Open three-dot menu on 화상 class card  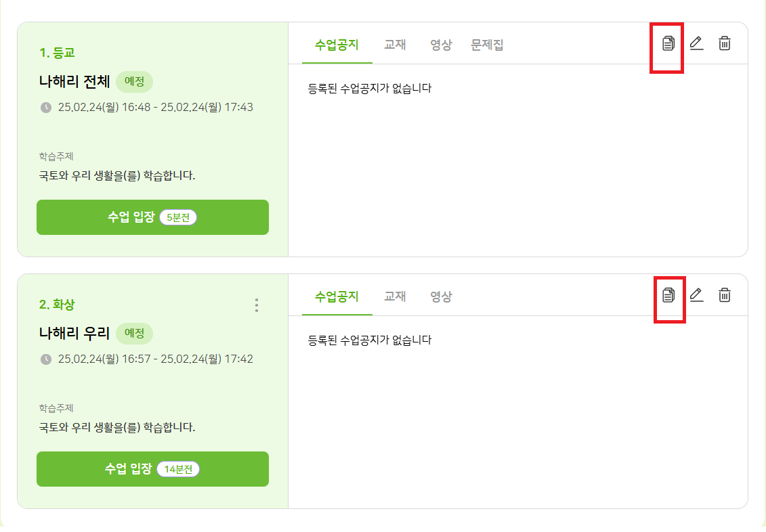click(256, 305)
